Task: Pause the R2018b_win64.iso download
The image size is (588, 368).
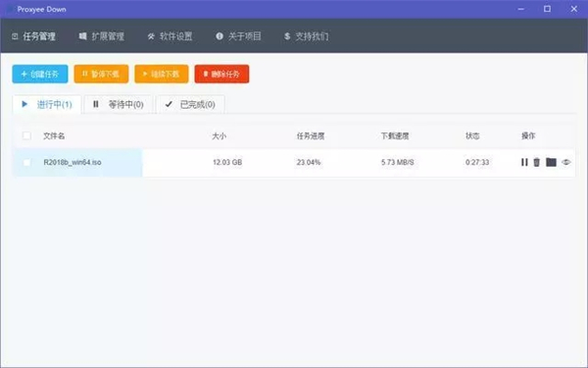Action: pyautogui.click(x=524, y=162)
